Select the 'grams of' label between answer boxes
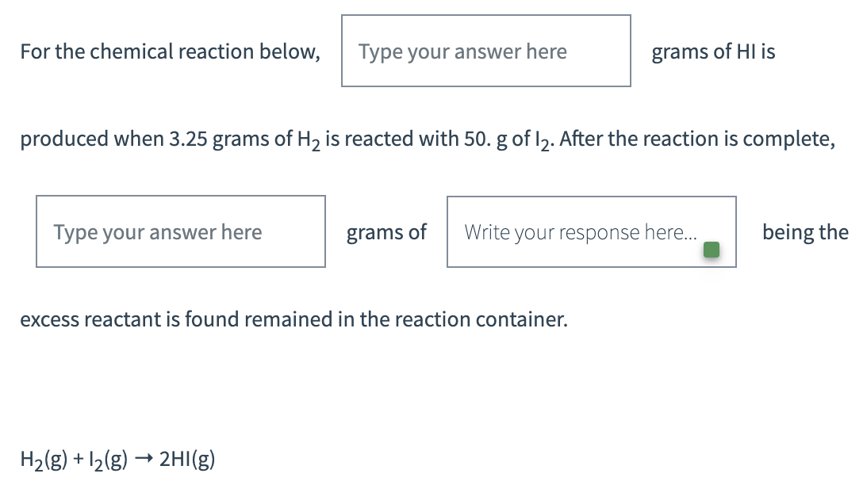This screenshot has height=504, width=867. [386, 231]
